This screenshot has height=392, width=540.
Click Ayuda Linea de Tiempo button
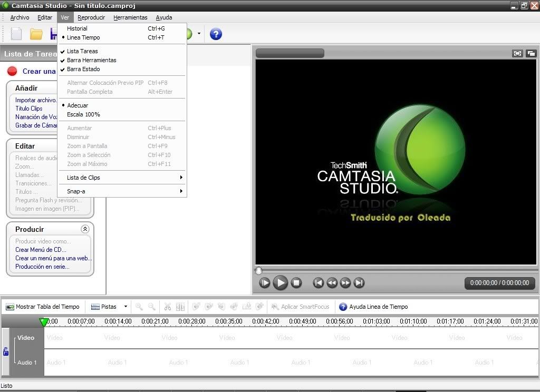pyautogui.click(x=373, y=307)
